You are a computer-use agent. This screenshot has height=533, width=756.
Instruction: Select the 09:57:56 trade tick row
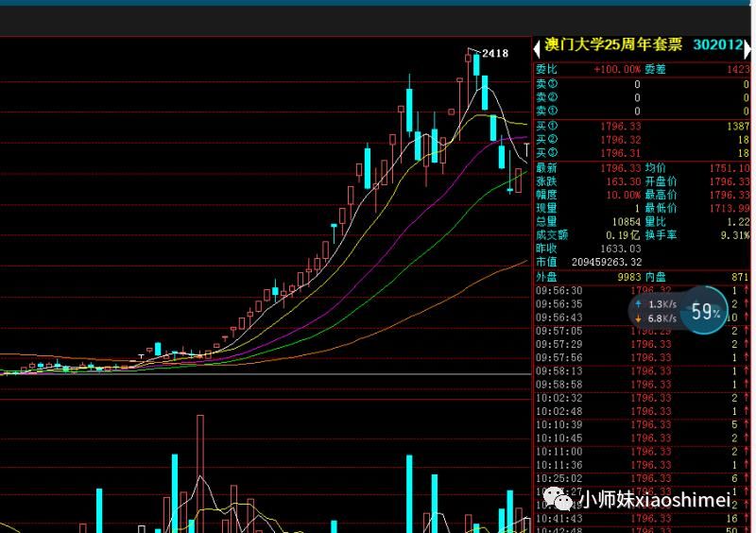643,358
